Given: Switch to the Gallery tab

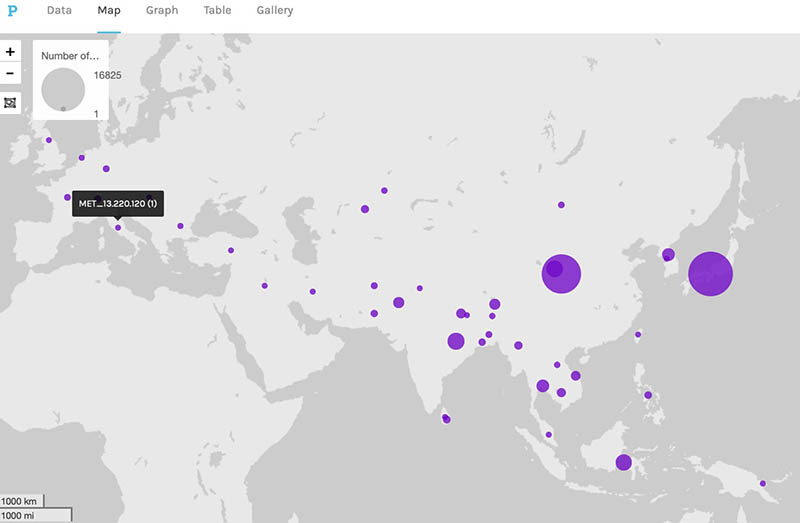Looking at the screenshot, I should (275, 11).
